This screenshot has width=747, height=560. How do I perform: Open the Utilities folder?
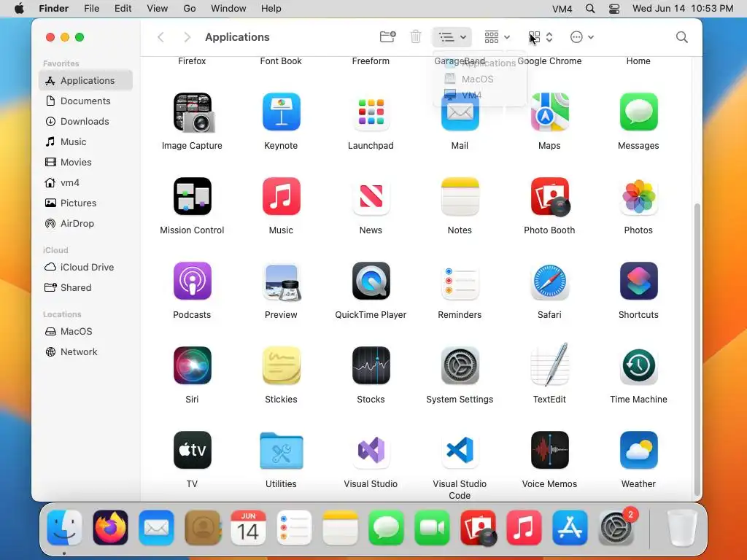point(281,451)
